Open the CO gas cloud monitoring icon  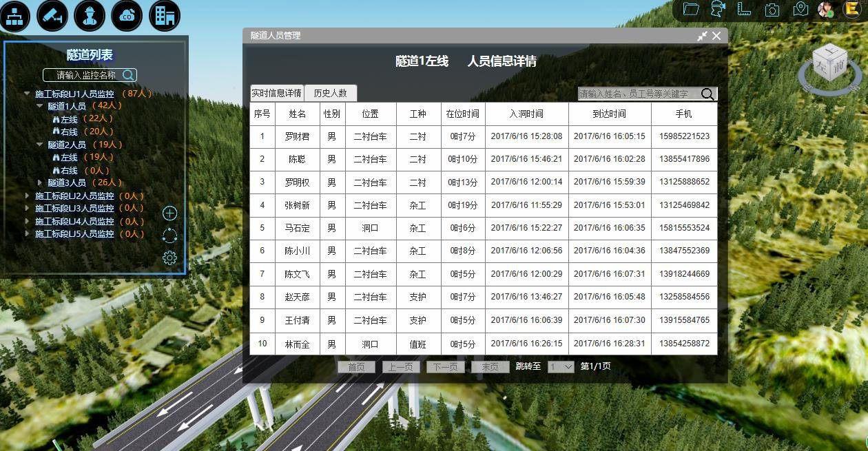[x=127, y=15]
